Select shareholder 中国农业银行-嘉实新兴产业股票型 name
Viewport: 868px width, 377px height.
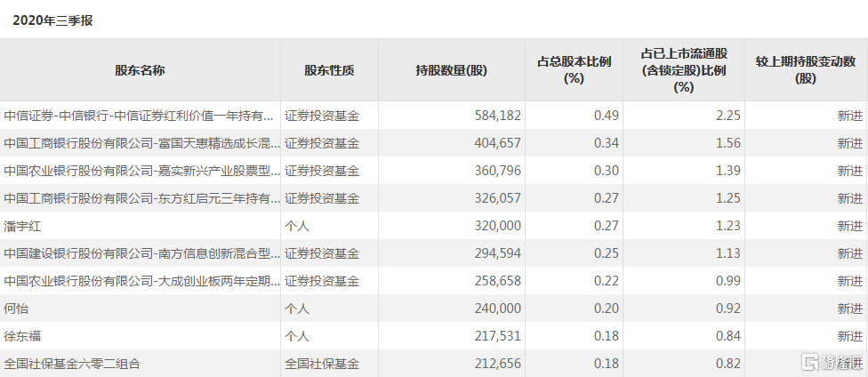click(x=142, y=171)
